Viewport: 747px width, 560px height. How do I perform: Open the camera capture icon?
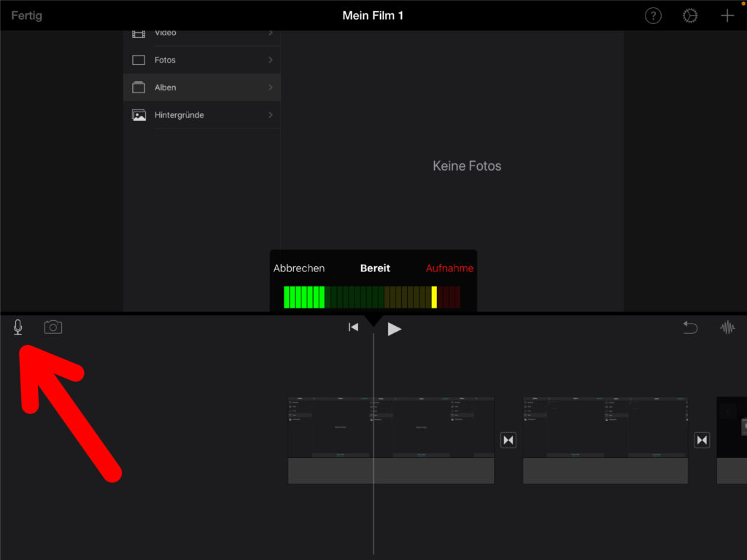pyautogui.click(x=53, y=327)
